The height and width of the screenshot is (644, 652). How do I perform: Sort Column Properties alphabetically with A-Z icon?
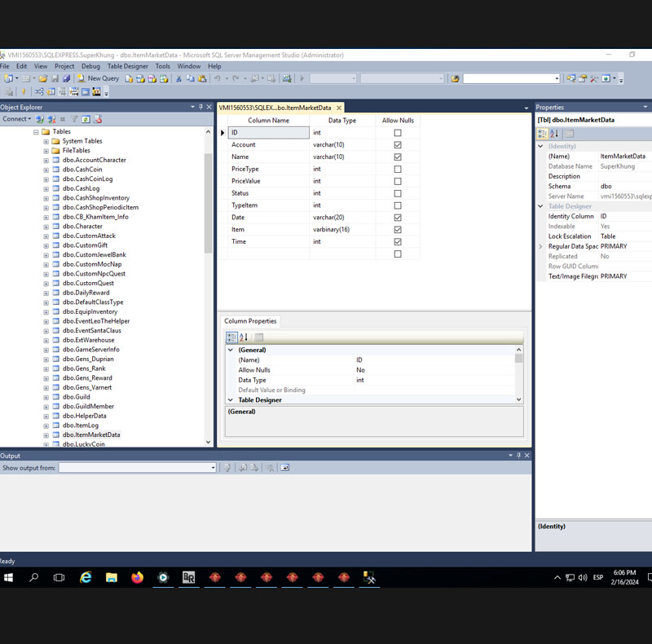pos(244,337)
